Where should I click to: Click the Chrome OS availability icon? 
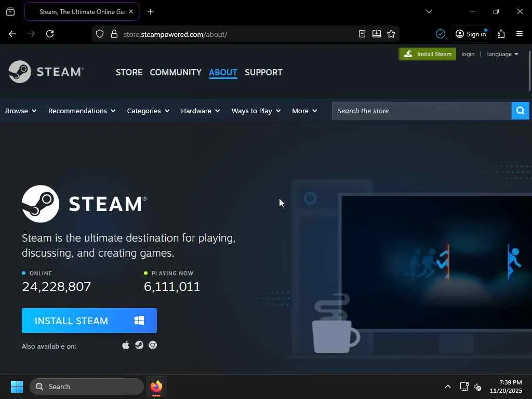(153, 345)
